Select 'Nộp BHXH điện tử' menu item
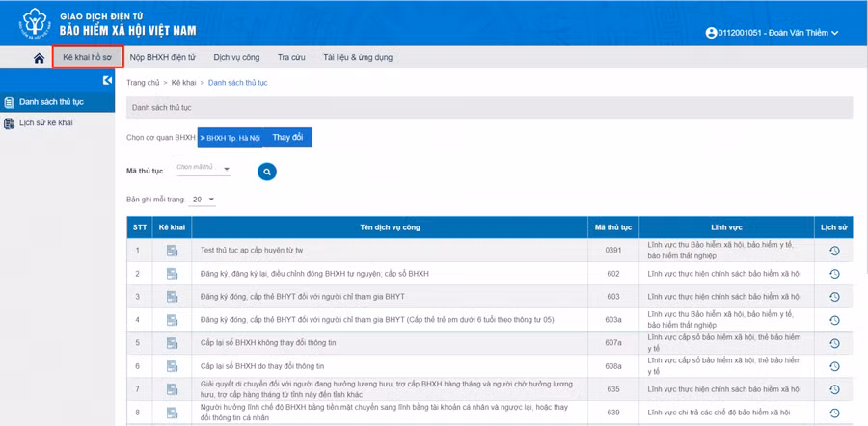868x426 pixels. click(162, 58)
